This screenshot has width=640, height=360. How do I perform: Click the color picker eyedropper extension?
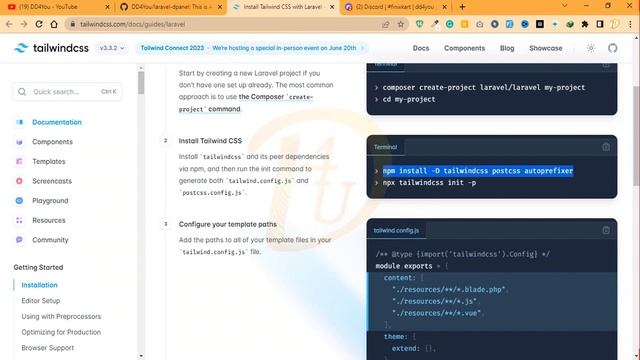click(435, 24)
